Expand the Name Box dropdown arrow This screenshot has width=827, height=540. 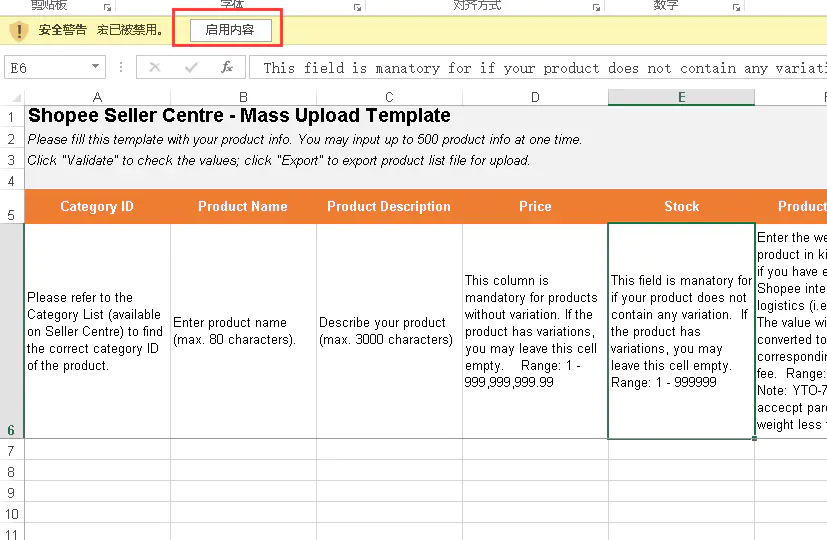click(x=96, y=68)
